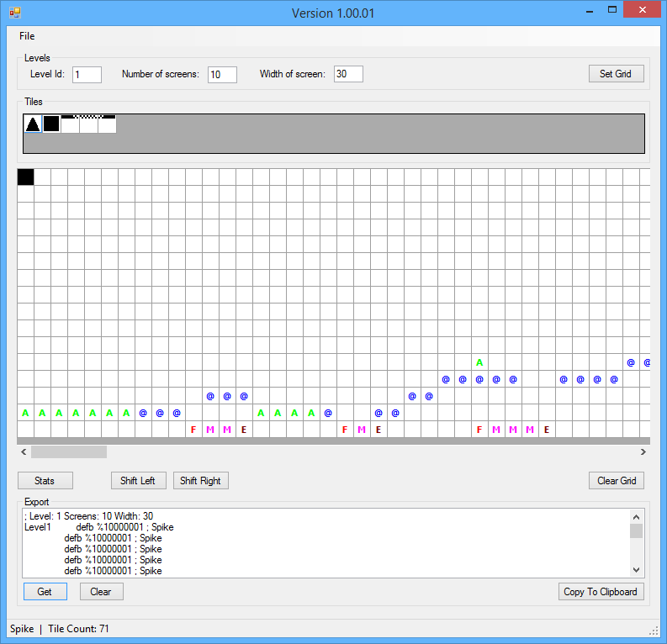Pick the left-edge platform tile
The height and width of the screenshot is (644, 667).
pos(70,124)
